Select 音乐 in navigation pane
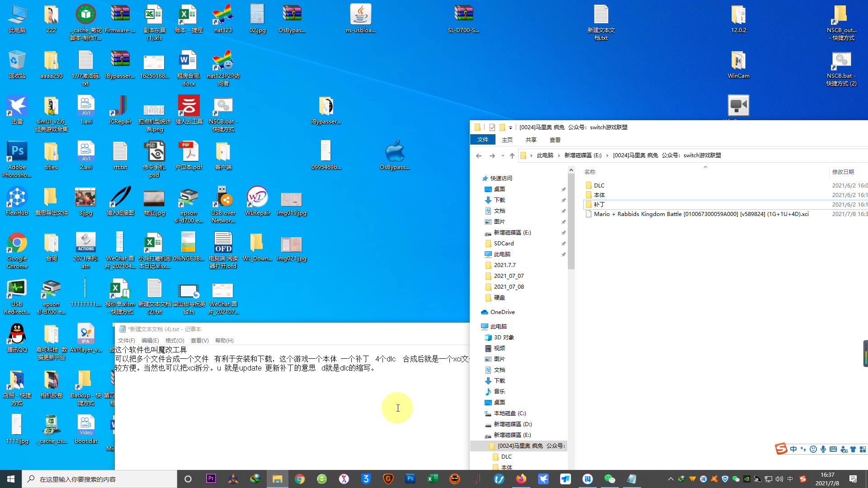Screen dimensions: 868x488 tap(499, 391)
